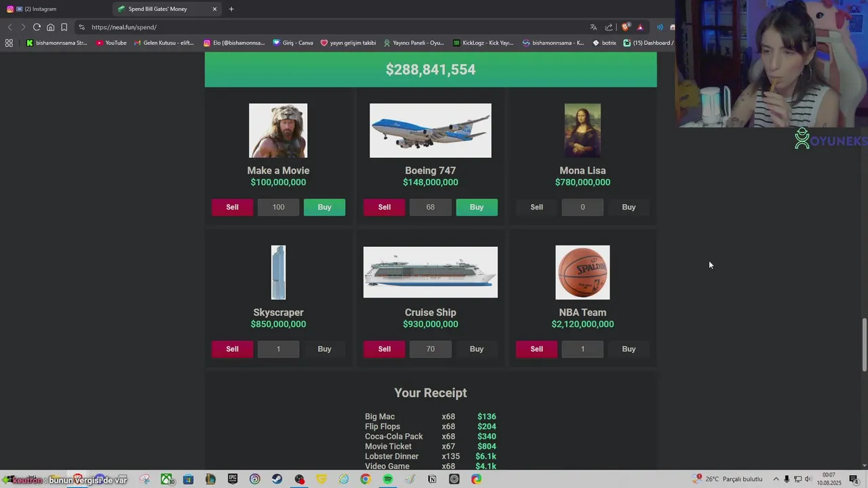This screenshot has height=488, width=868.
Task: Buy another Boeing 747
Action: [477, 207]
